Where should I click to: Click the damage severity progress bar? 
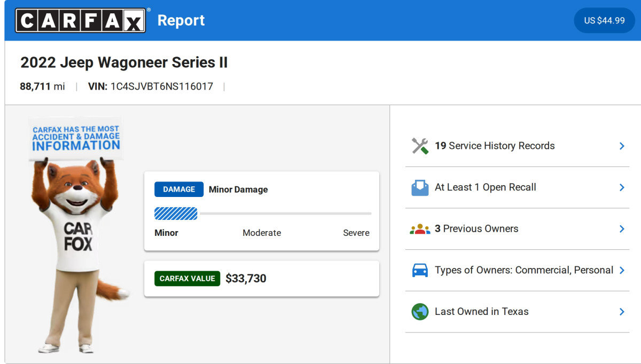(x=263, y=213)
